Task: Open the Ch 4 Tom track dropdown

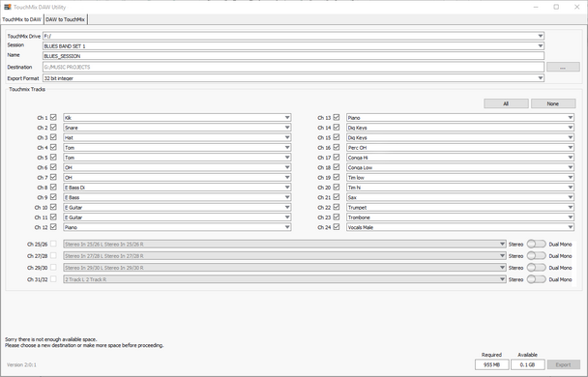Action: pos(177,148)
